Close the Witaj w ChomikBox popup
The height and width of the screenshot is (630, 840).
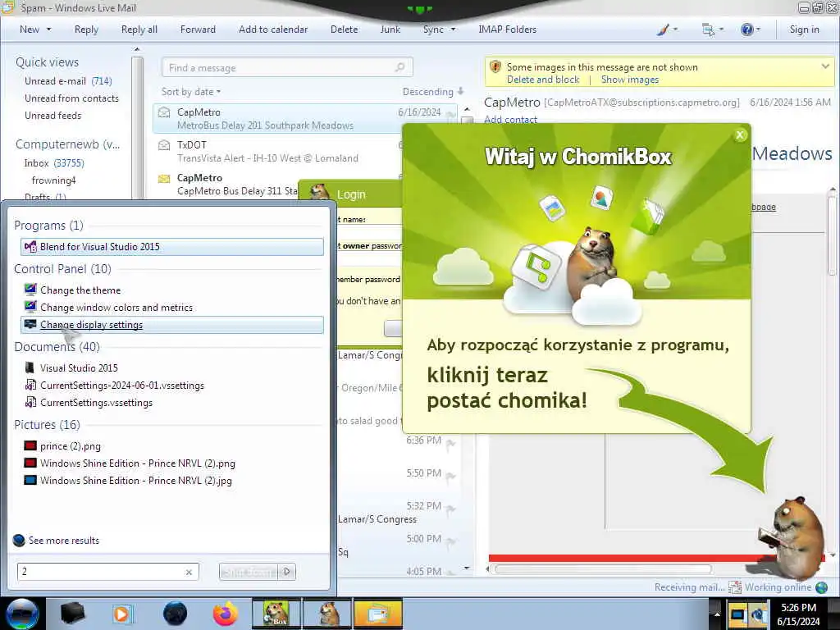(740, 135)
